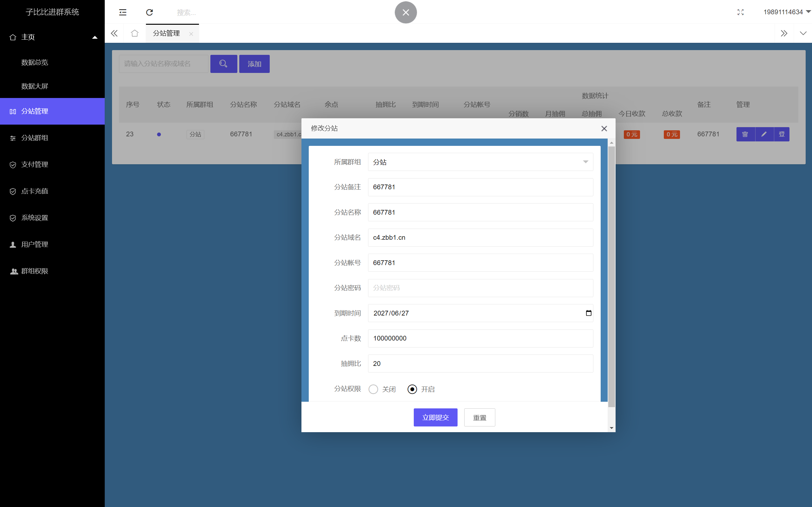Open 分站群组 in the sidebar
The image size is (812, 507).
[35, 138]
